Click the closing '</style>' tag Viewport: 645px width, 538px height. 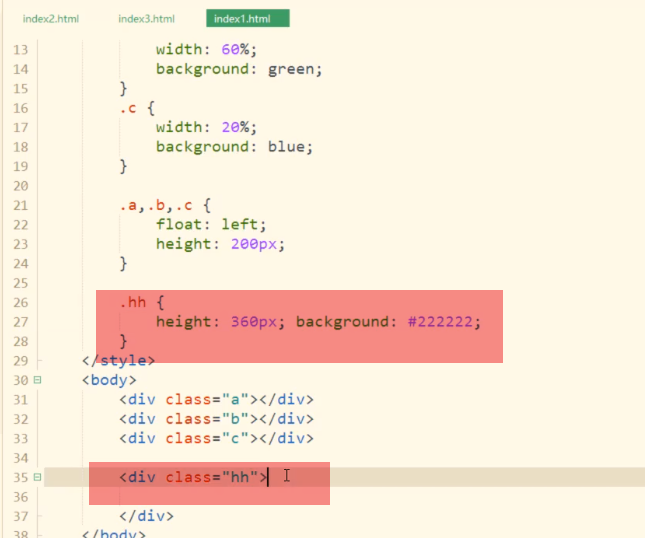(118, 361)
